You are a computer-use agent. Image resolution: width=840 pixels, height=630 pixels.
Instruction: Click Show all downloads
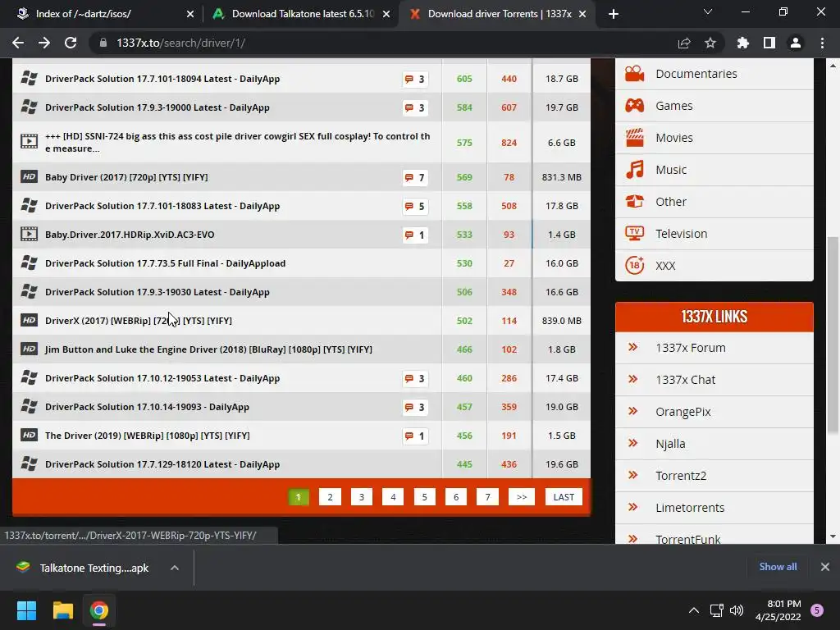click(x=778, y=567)
